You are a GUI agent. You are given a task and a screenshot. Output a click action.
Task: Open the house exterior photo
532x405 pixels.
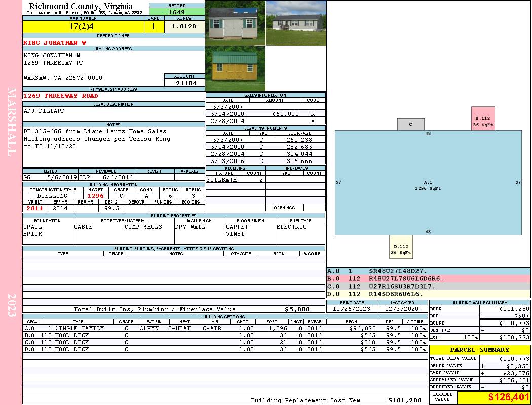tap(295, 23)
